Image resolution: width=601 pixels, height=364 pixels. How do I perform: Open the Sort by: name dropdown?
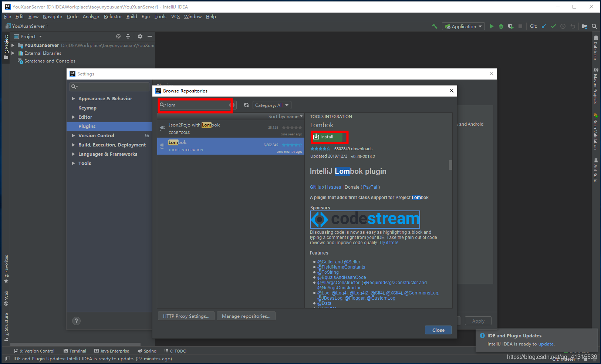(285, 117)
